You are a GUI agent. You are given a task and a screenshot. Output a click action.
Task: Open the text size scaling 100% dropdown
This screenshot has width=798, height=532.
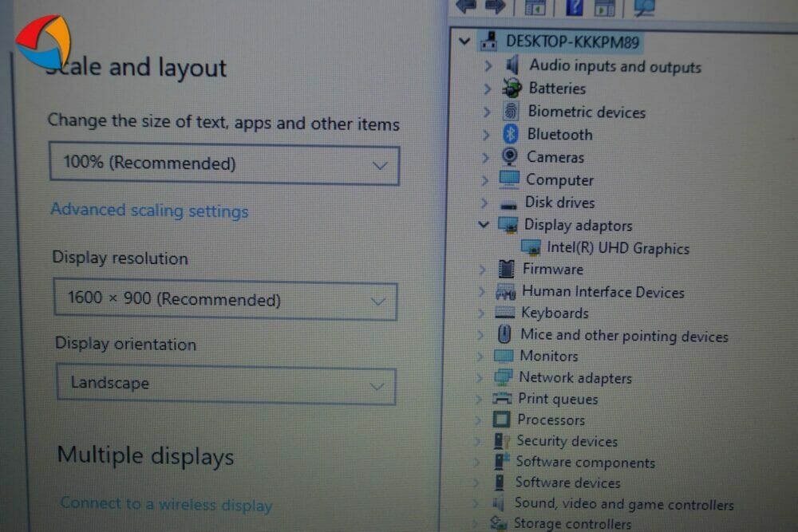coord(224,164)
